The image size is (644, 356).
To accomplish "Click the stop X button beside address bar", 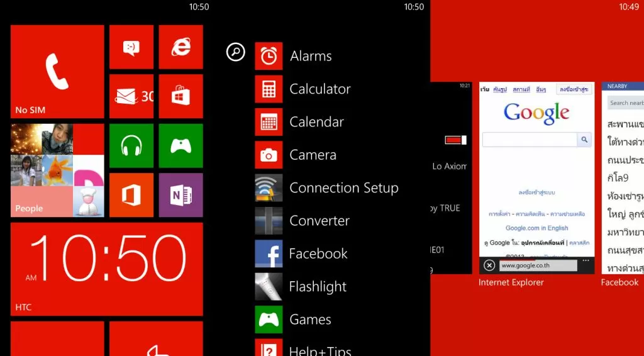I will (489, 265).
